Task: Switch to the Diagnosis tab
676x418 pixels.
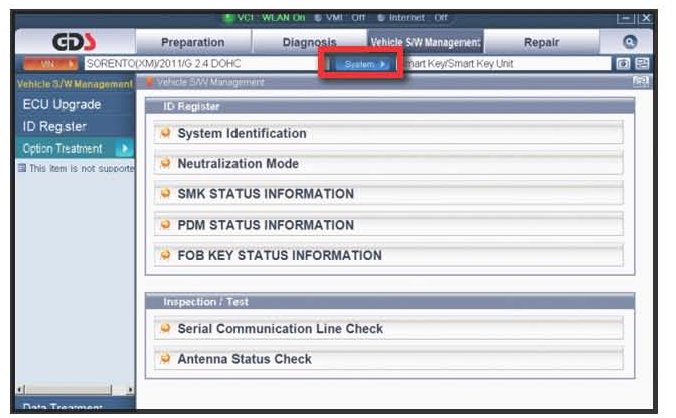Action: pyautogui.click(x=310, y=43)
